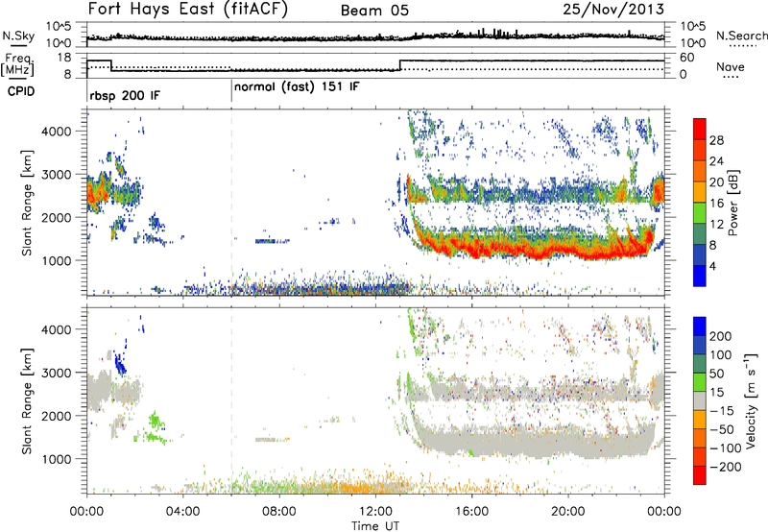Click the "N.Search" legend label
The height and width of the screenshot is (532, 768).
coord(742,36)
